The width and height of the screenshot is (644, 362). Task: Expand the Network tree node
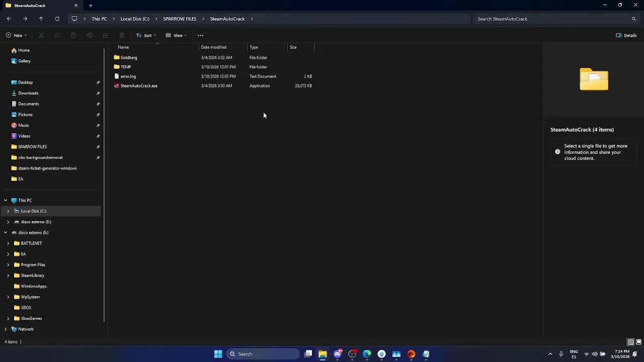pos(6,329)
